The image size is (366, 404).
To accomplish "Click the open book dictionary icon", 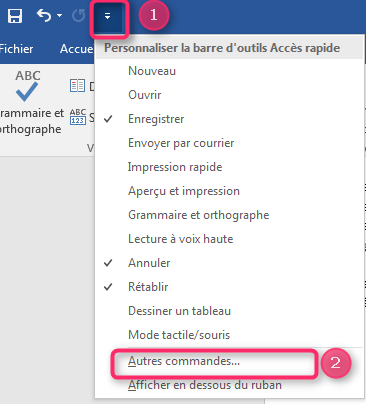I will click(x=77, y=86).
